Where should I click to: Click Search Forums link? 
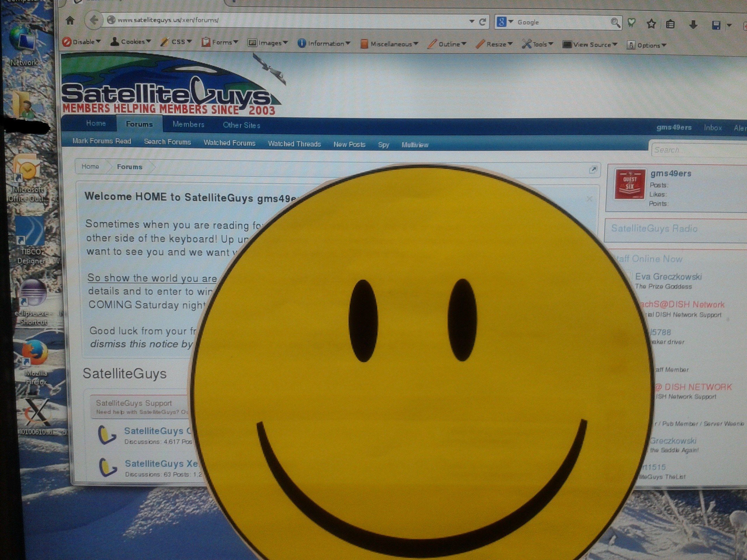[x=167, y=142]
